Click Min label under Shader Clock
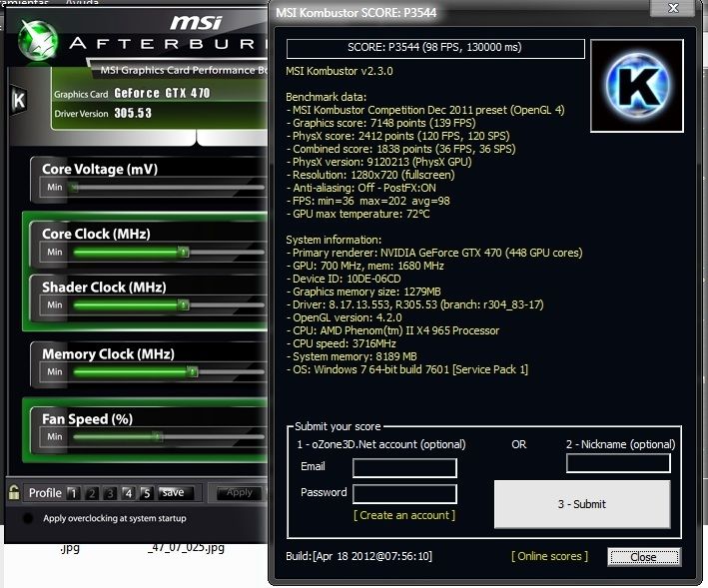Viewport: 708px width, 588px height. pos(55,305)
